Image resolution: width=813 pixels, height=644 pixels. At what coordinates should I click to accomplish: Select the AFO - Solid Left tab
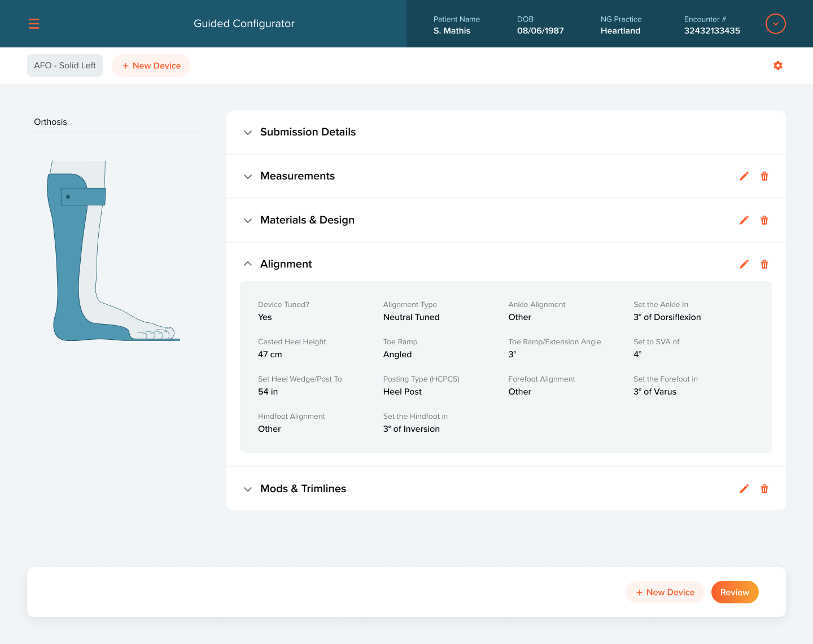65,65
